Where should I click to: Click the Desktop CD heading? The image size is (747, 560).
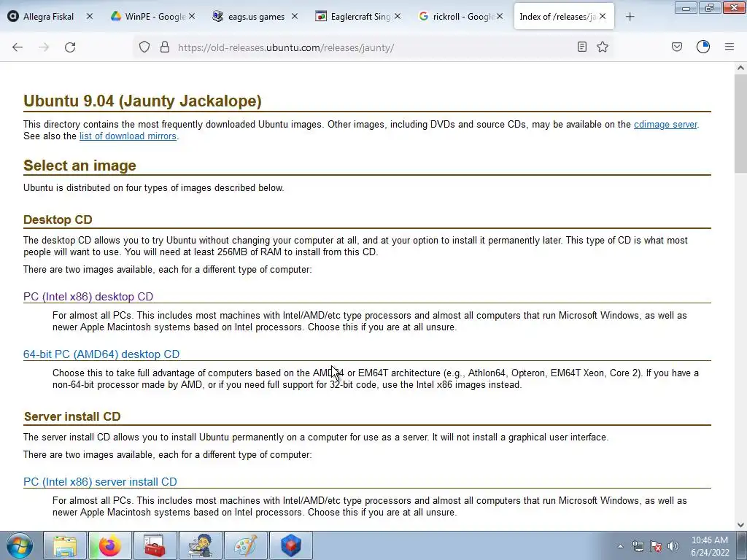pyautogui.click(x=58, y=219)
